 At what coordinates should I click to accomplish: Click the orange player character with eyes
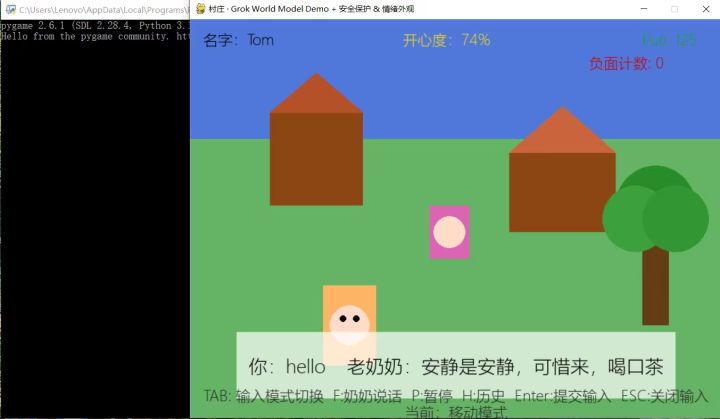pyautogui.click(x=349, y=325)
